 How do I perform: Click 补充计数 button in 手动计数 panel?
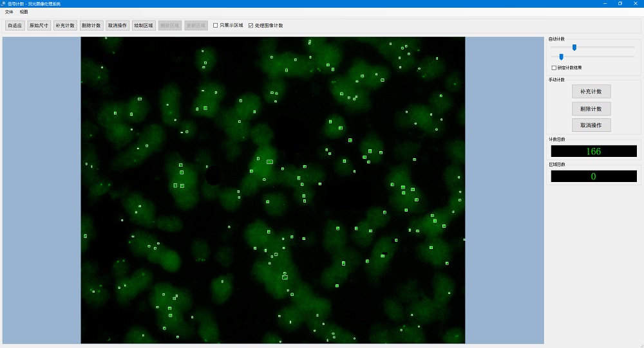click(x=591, y=91)
